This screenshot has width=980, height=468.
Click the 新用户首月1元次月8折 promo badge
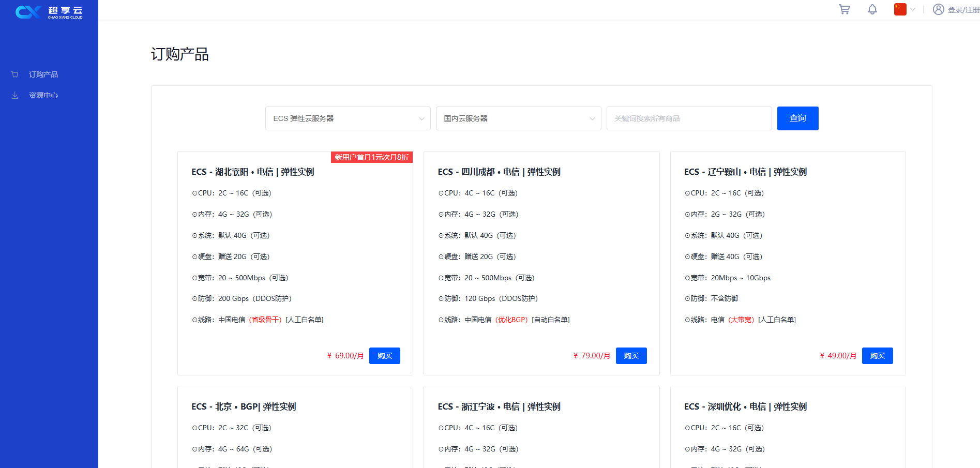371,157
